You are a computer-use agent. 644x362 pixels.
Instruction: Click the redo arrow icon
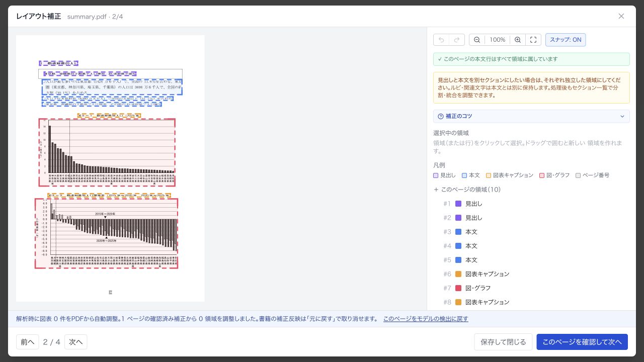click(x=457, y=40)
